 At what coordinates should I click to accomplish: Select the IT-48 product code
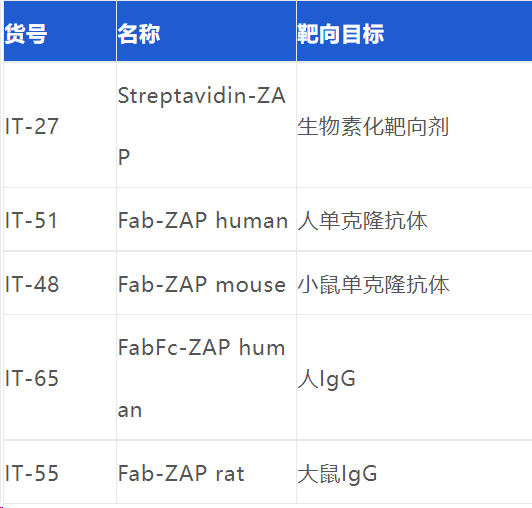(32, 284)
